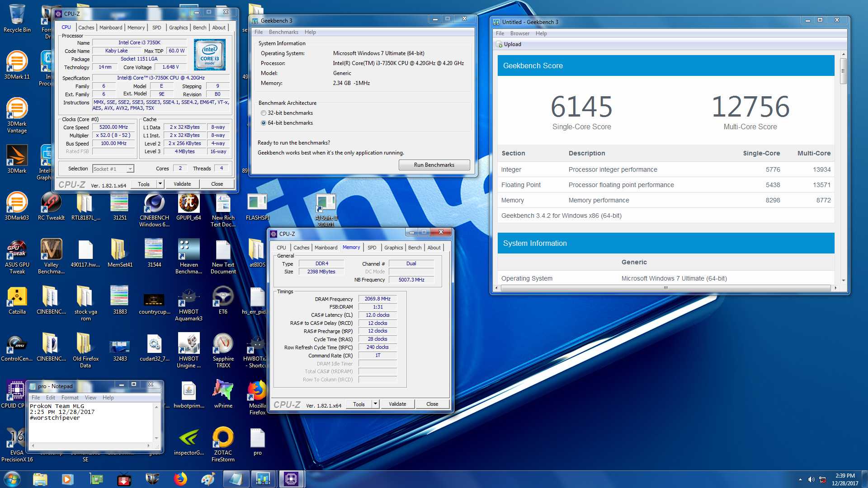Open the Socket #1 selection dropdown
Viewport: 868px width, 488px height.
click(113, 169)
